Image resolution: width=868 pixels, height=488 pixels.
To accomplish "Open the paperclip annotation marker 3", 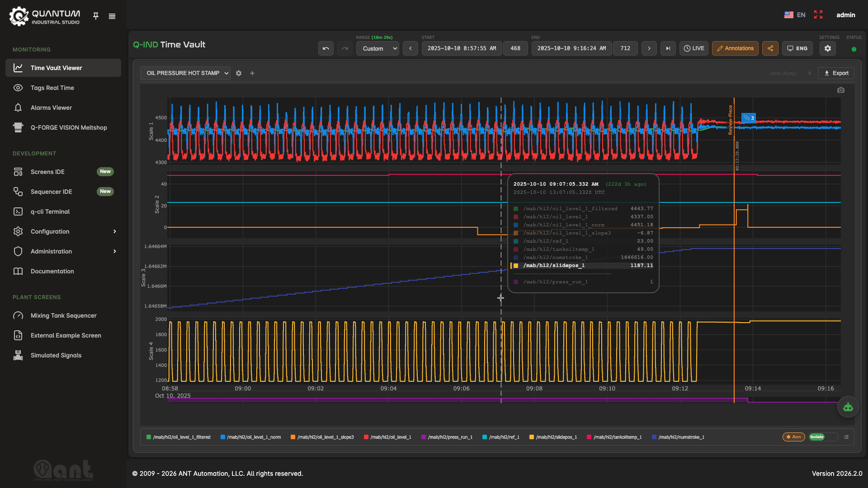I will (x=749, y=118).
